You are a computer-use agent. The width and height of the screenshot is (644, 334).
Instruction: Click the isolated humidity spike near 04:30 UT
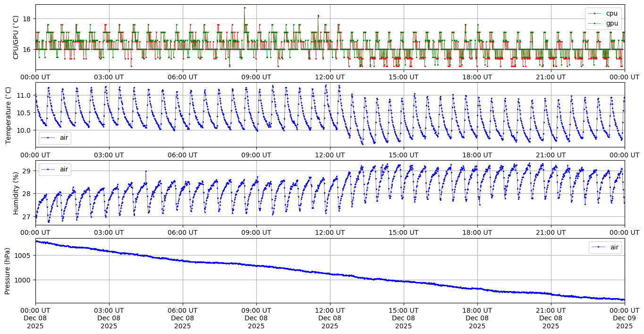point(146,171)
